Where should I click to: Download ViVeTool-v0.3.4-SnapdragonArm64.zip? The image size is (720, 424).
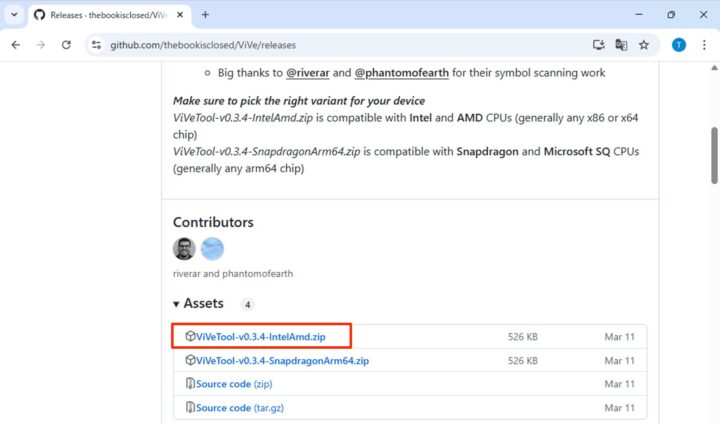click(x=282, y=361)
